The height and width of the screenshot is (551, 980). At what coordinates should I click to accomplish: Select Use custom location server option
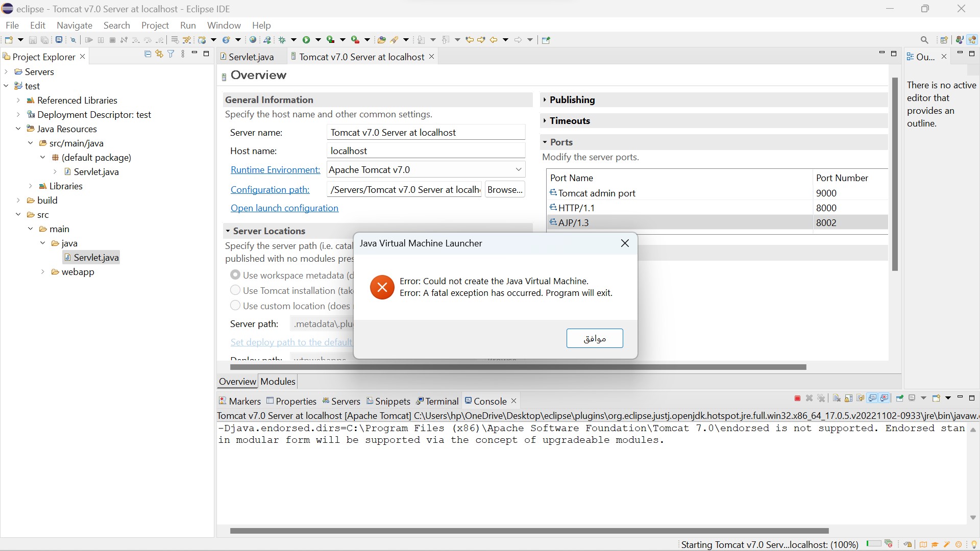[236, 305]
